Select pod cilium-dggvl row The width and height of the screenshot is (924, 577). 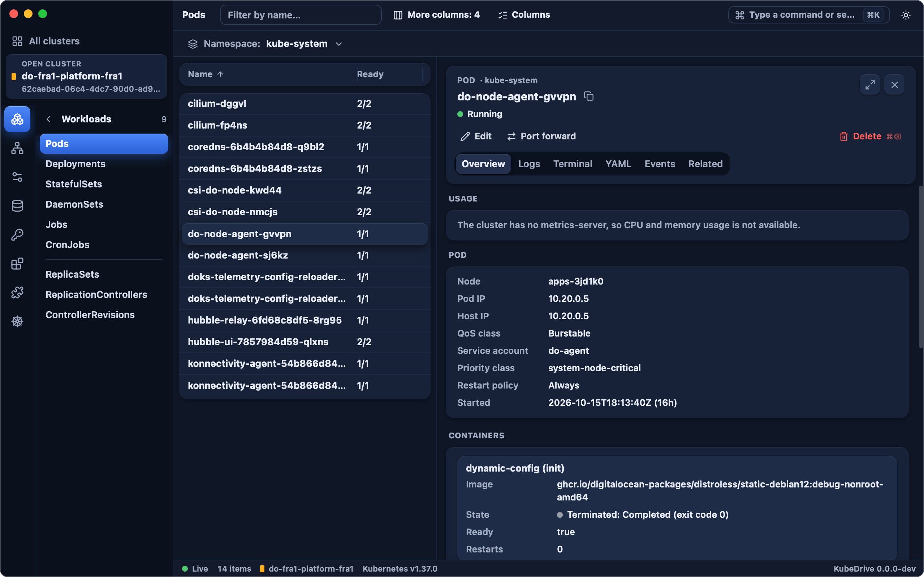(305, 103)
